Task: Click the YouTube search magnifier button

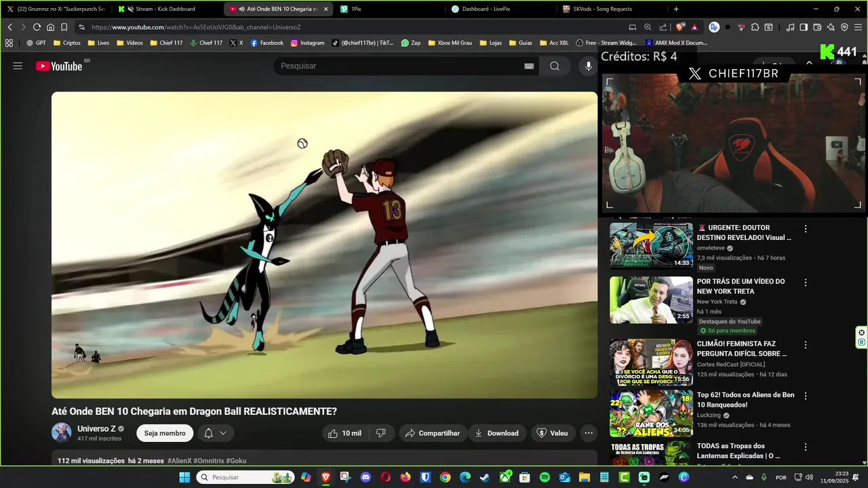Action: (x=555, y=66)
